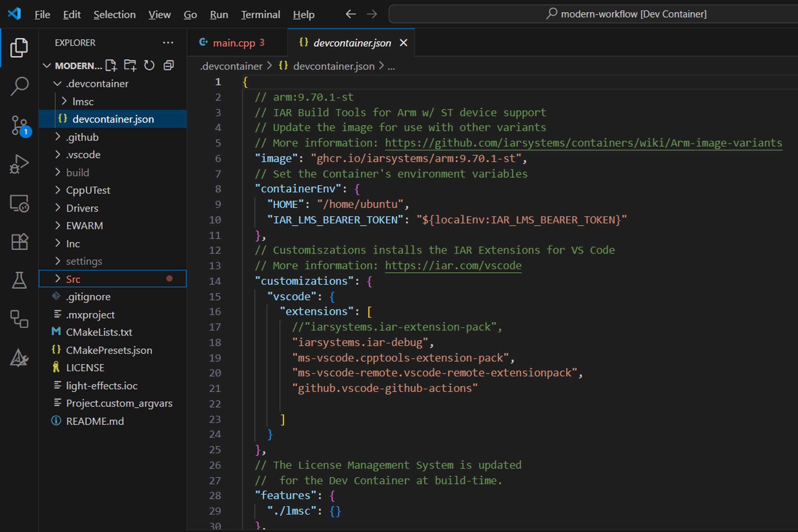This screenshot has width=798, height=532.
Task: Close the devcontainer.json tab
Action: (x=404, y=43)
